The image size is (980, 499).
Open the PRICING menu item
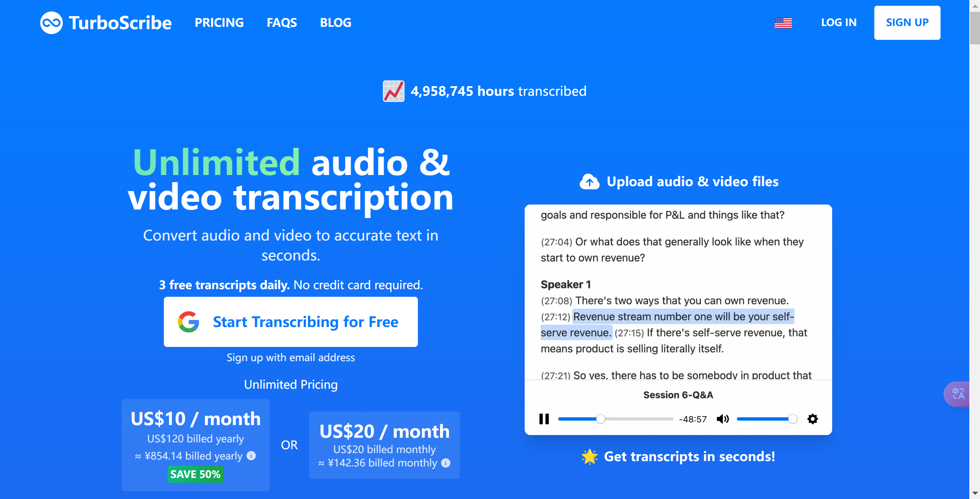coord(219,23)
